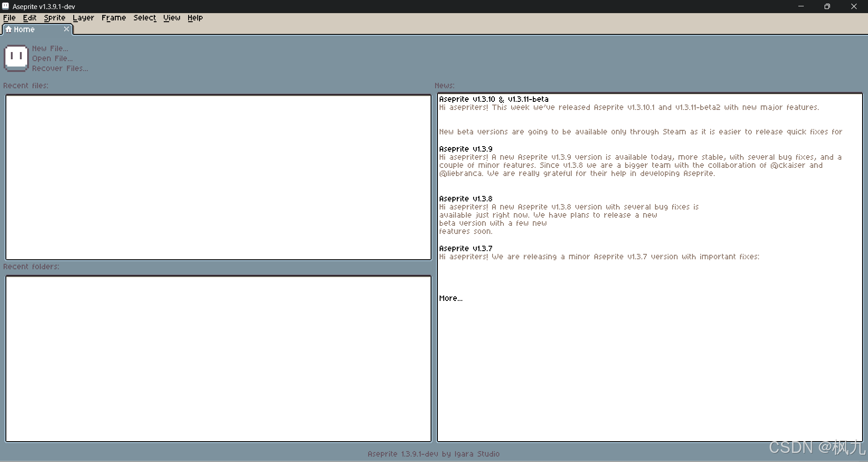
Task: Open the Help menu
Action: point(195,18)
